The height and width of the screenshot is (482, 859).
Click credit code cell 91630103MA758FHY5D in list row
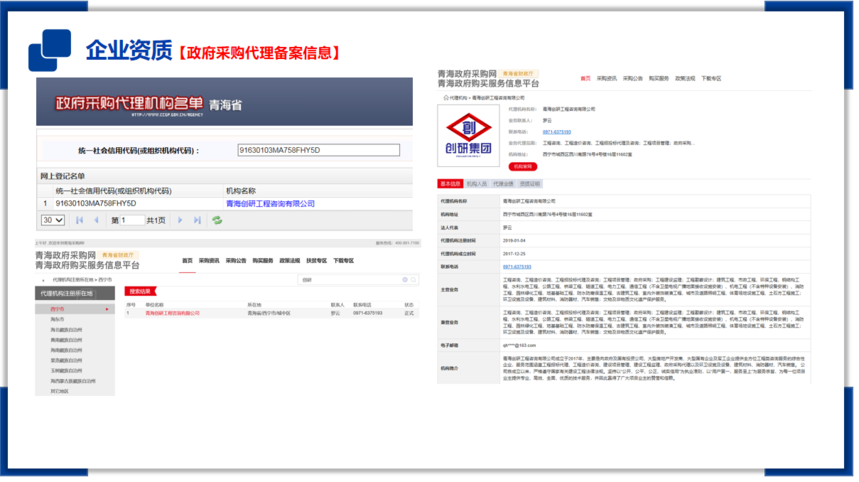pyautogui.click(x=96, y=204)
